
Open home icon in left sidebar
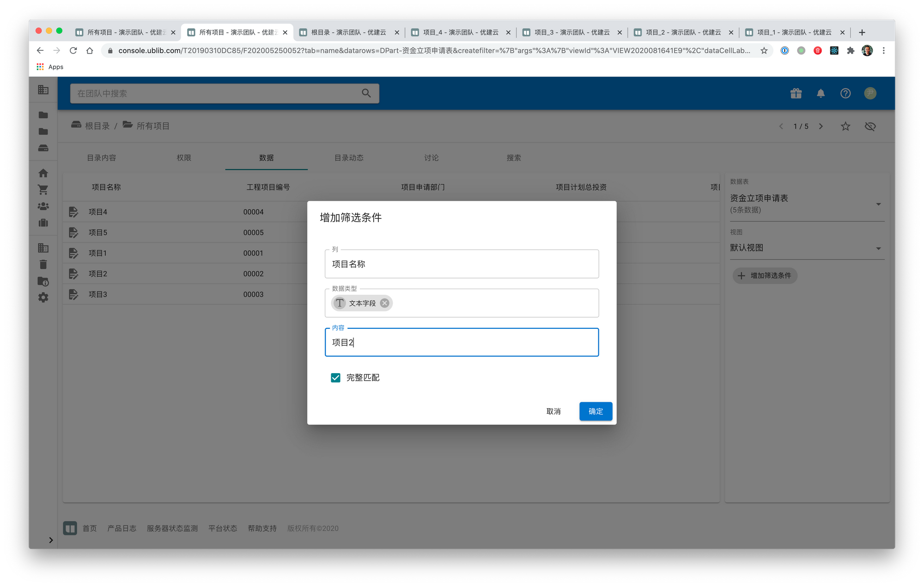coord(43,173)
